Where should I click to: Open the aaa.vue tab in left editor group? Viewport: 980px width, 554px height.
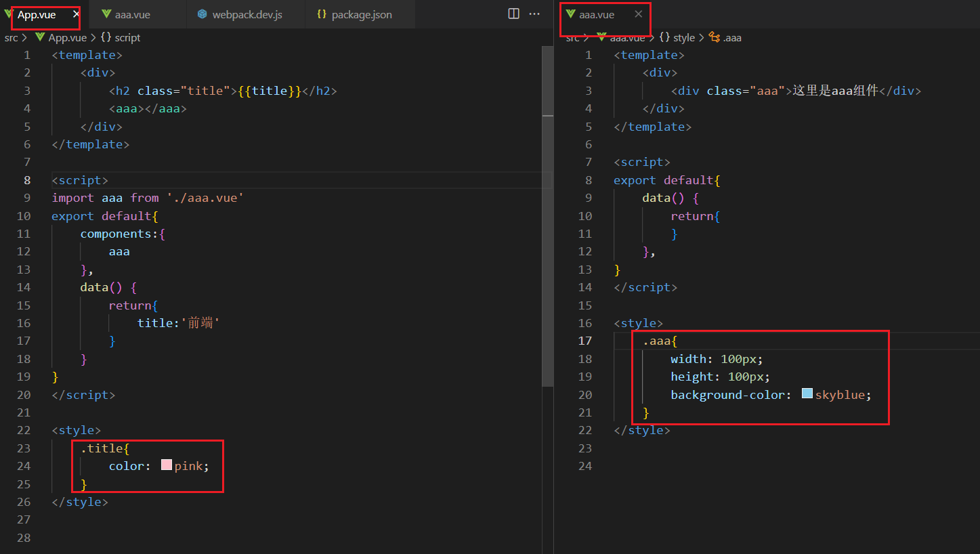click(133, 14)
